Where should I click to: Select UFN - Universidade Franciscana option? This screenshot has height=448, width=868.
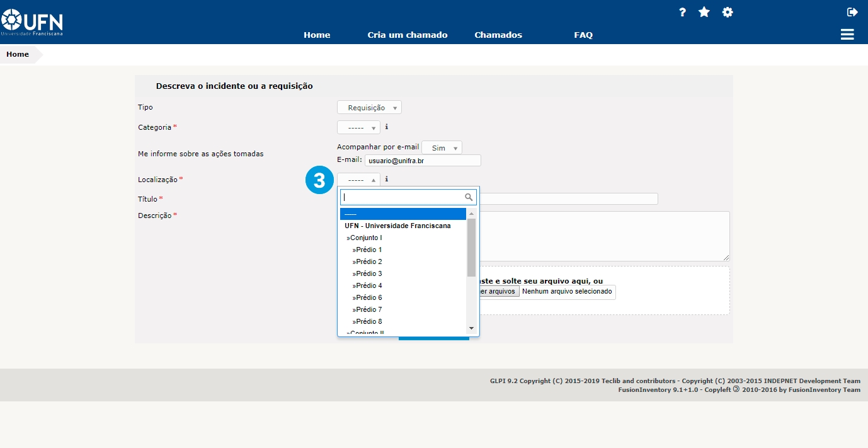click(403, 226)
